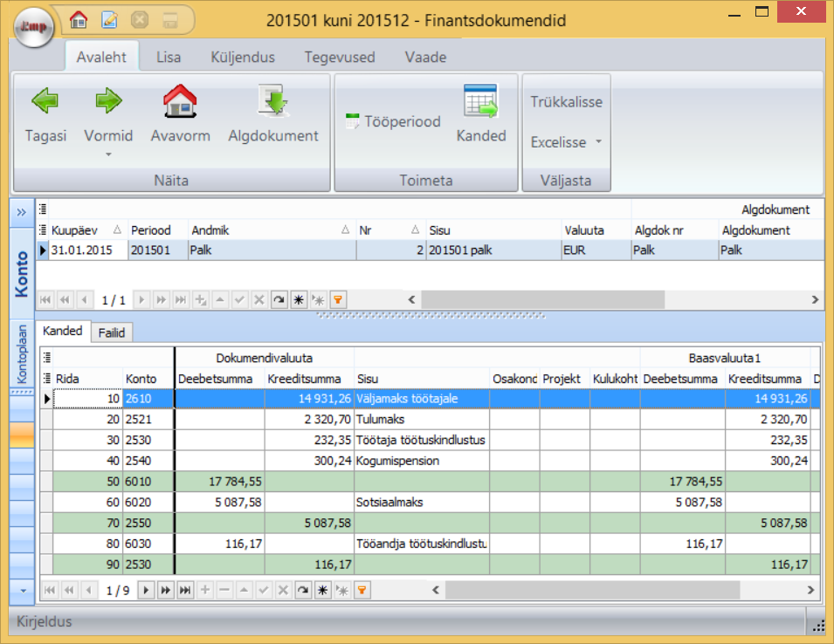Click the Tööperiood button
834x644 pixels.
click(393, 121)
